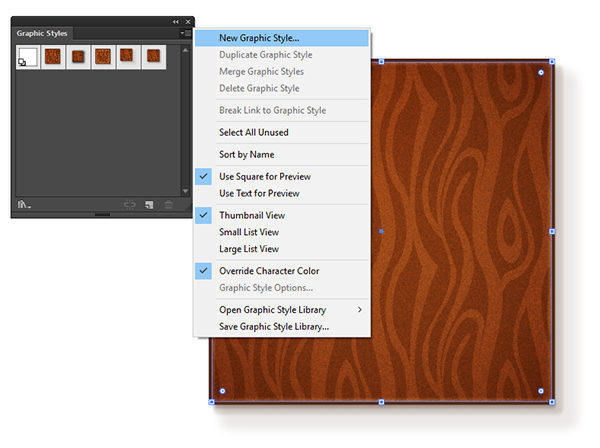Viewport: 600px width, 448px height.
Task: Open the Graphic Styles Libraries menu icon
Action: click(x=22, y=205)
